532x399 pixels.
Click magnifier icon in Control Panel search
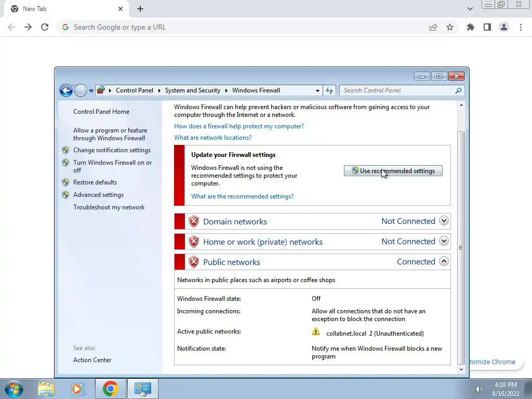(458, 90)
